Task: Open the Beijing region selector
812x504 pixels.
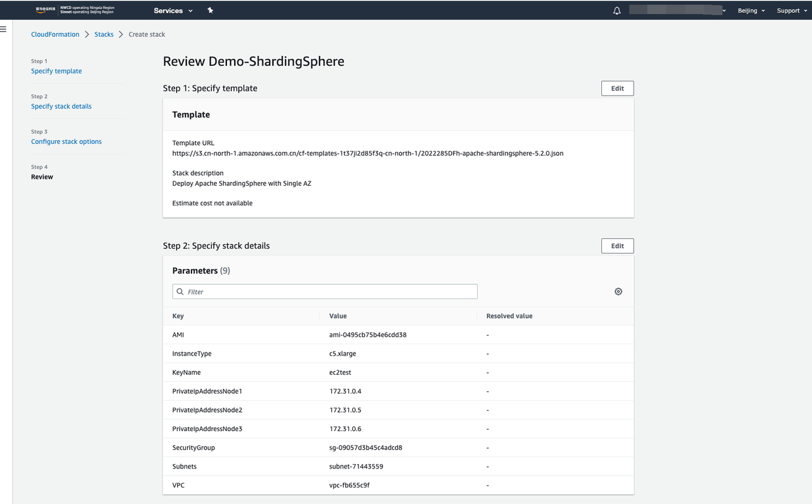Action: pos(751,11)
